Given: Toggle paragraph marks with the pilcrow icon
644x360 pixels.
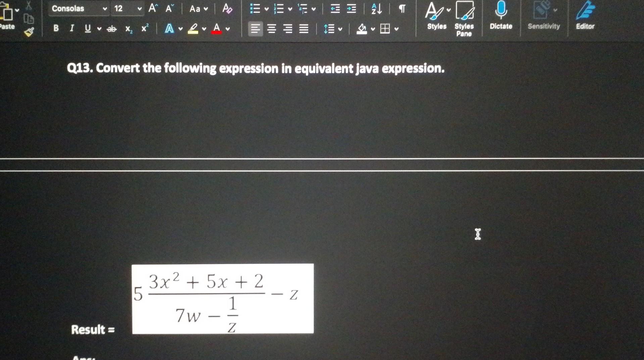Looking at the screenshot, I should pos(402,9).
